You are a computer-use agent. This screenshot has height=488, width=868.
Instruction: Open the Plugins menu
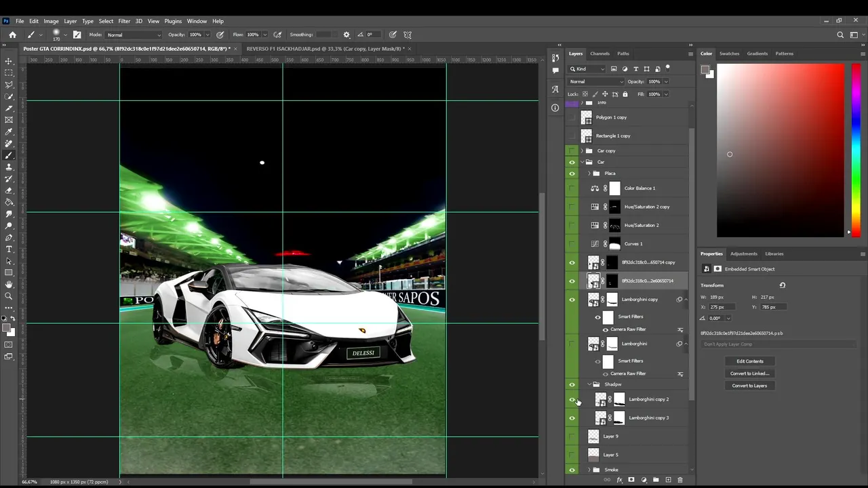[173, 21]
